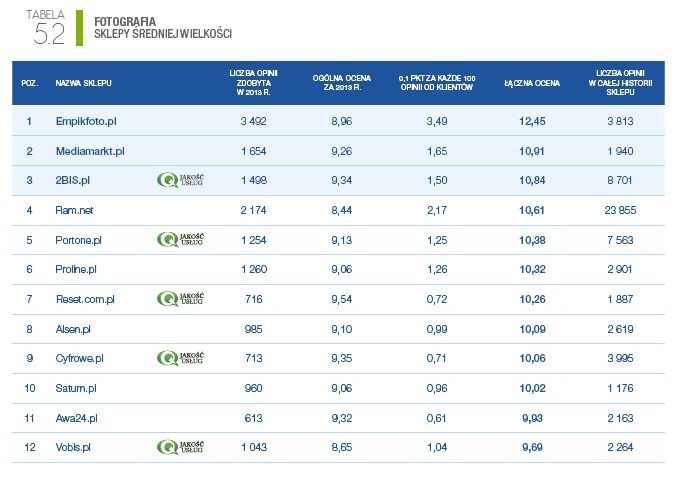Click the Jakość Usług badge next to 2BIS.pl
This screenshot has width=681, height=488.
coord(180,180)
